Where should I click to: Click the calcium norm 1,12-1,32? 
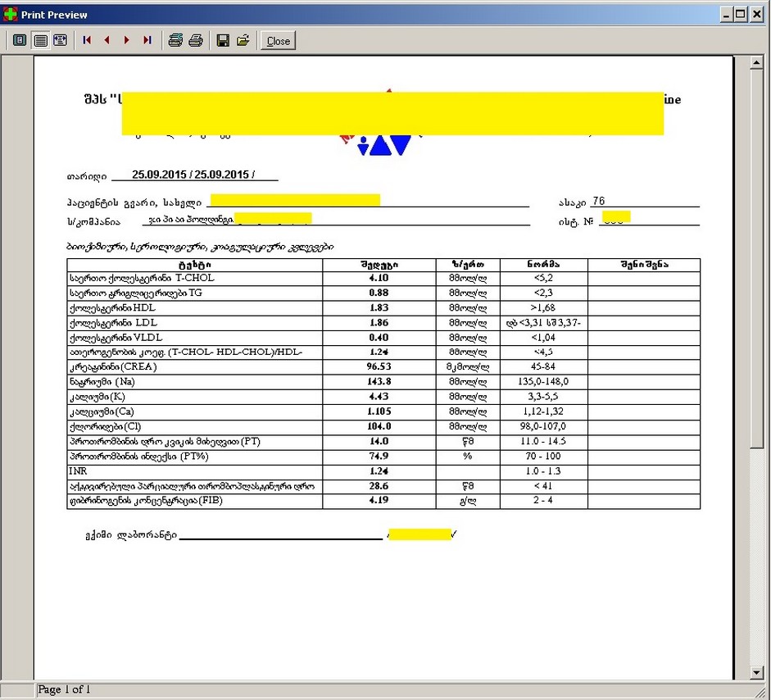coord(543,411)
